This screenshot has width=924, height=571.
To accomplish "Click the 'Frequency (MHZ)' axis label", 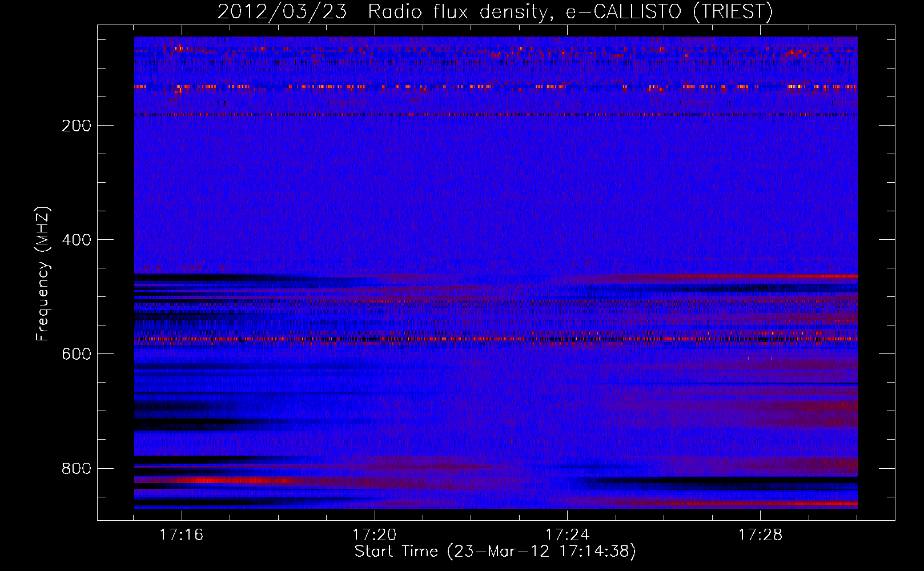I will click(43, 274).
